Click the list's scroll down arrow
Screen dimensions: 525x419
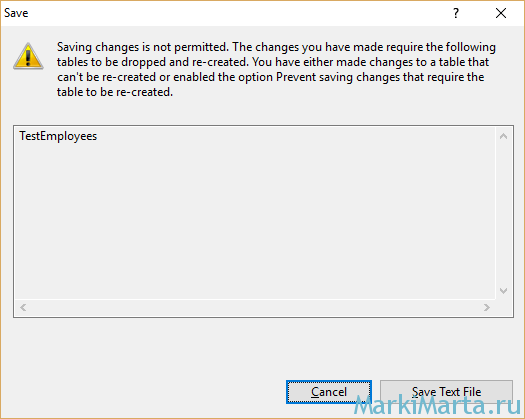pos(503,290)
